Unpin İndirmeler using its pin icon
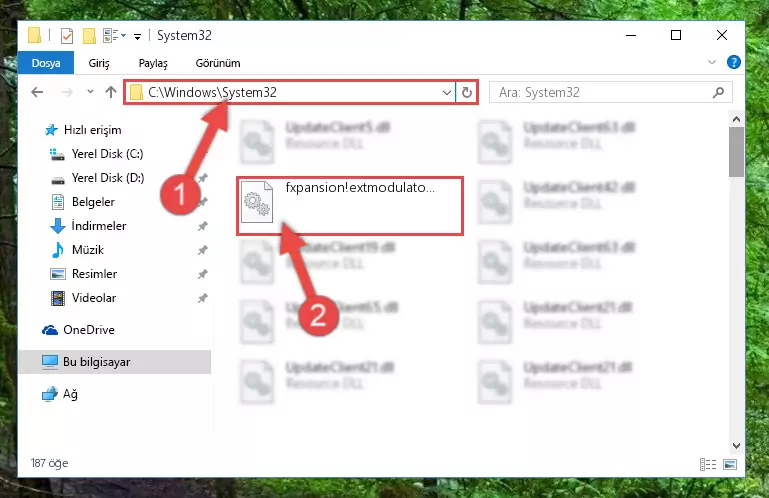The width and height of the screenshot is (769, 498). 202,226
